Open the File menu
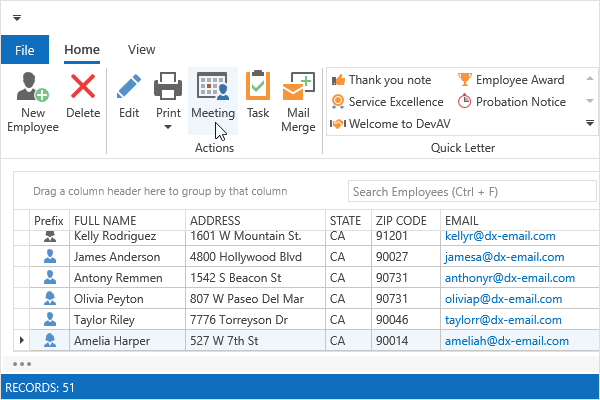 coord(25,49)
